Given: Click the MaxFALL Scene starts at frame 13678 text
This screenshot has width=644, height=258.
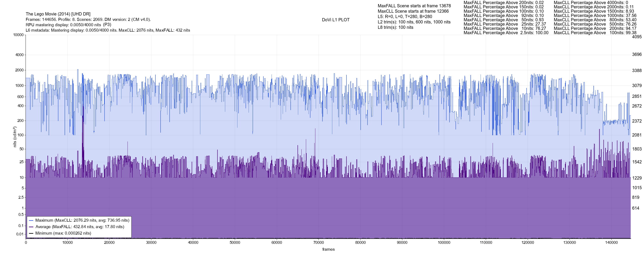Looking at the screenshot, I should tap(414, 6).
